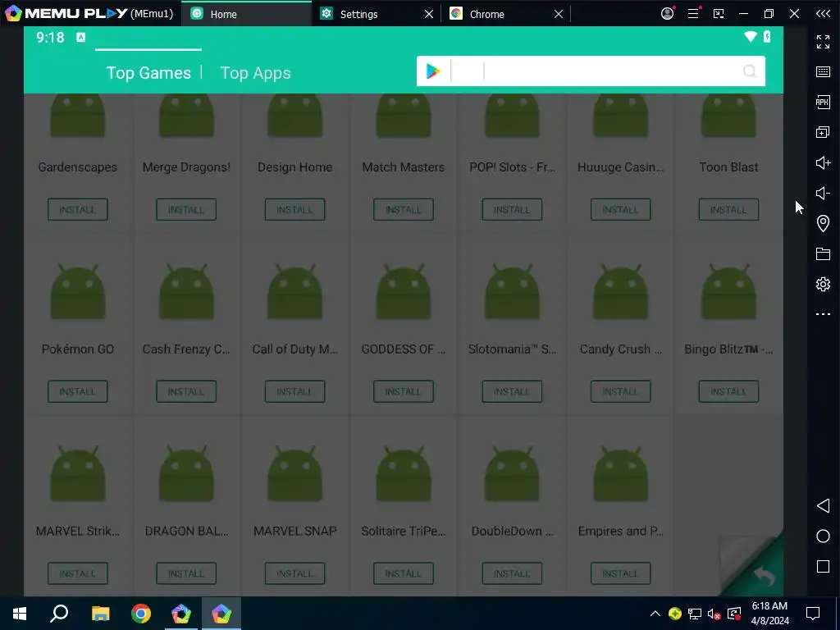Viewport: 840px width, 630px height.
Task: Decrease volume with the speaker minus icon
Action: click(x=823, y=193)
